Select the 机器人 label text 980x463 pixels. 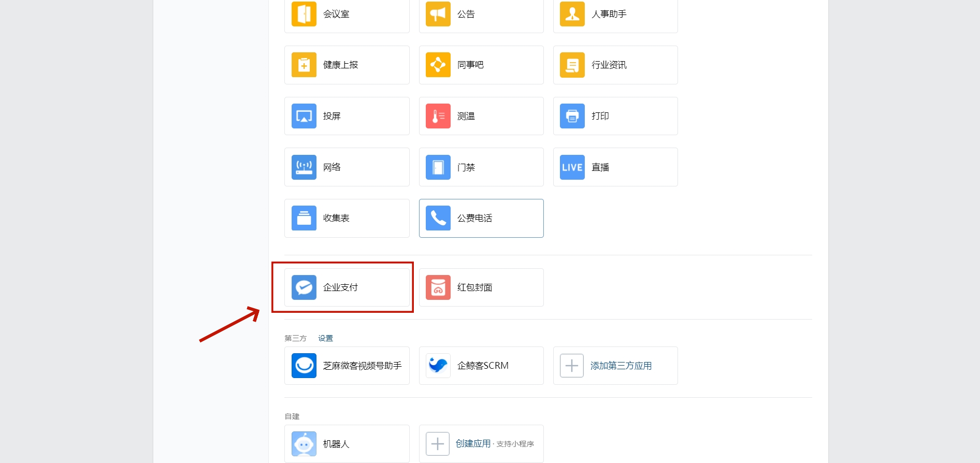[336, 444]
